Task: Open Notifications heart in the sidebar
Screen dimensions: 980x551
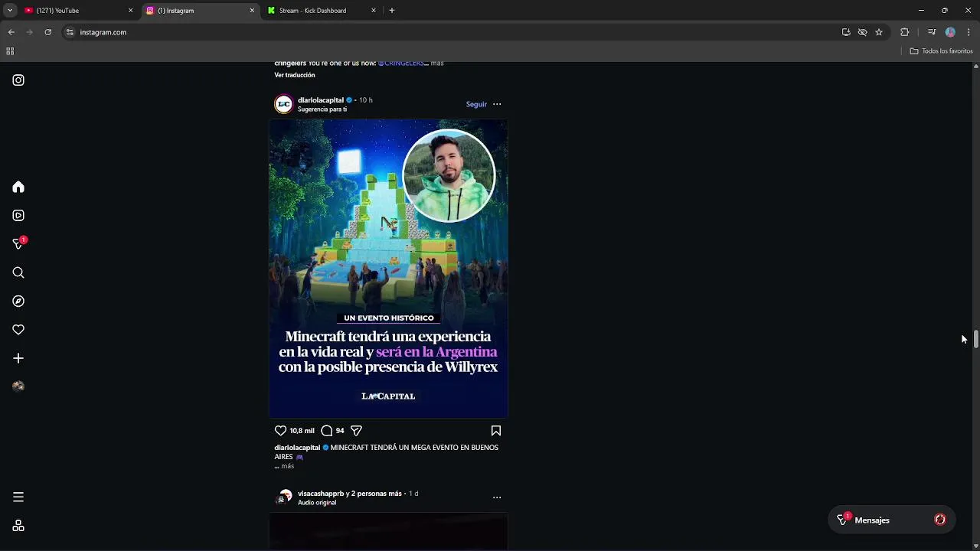Action: point(18,330)
